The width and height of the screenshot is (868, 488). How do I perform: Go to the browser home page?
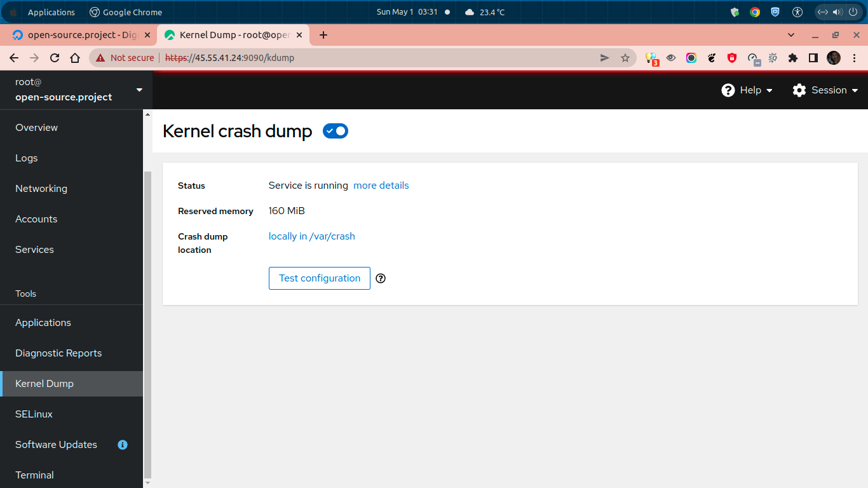point(75,58)
